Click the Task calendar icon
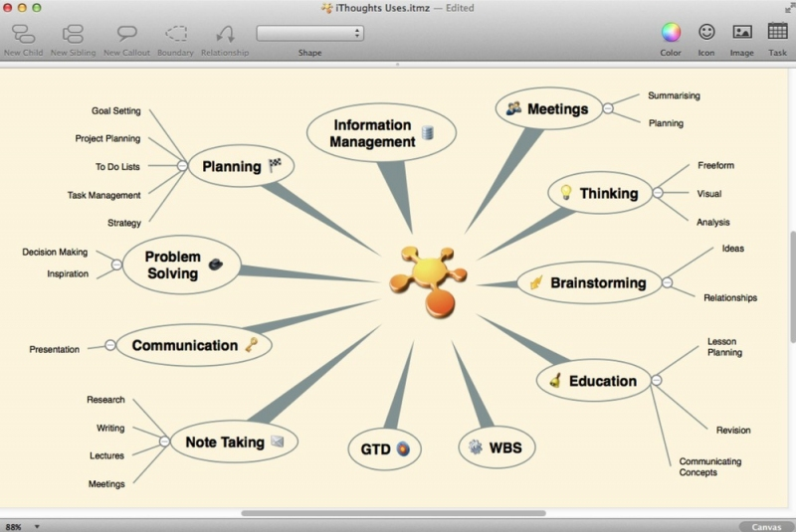 pyautogui.click(x=777, y=32)
